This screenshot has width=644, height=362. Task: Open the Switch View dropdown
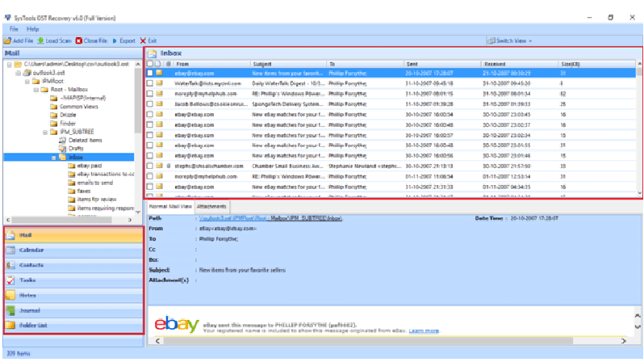(x=509, y=40)
